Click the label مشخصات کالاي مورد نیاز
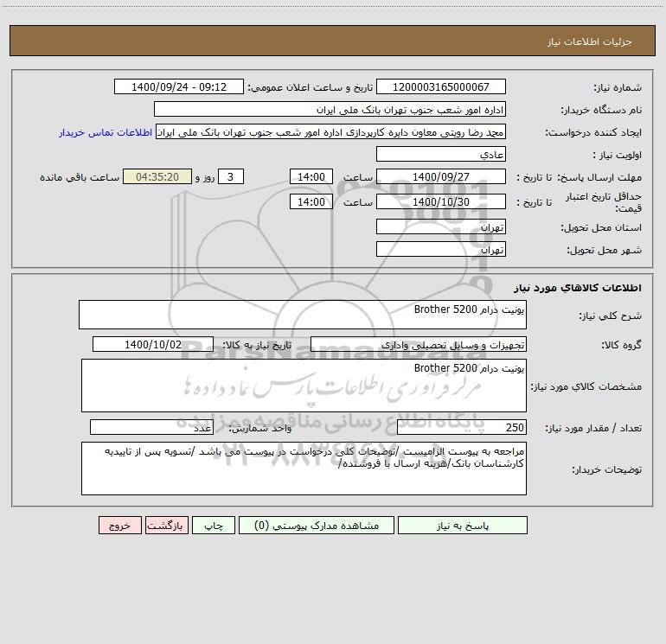Image resolution: width=666 pixels, height=644 pixels. click(586, 386)
